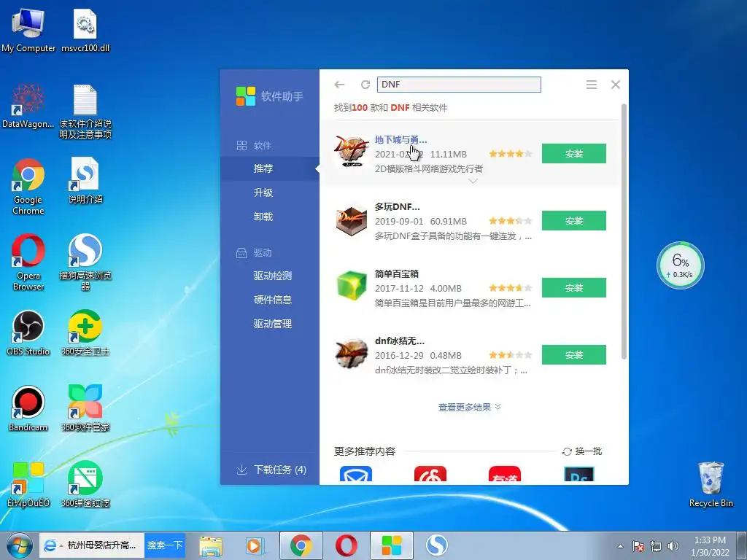
Task: Open media player from taskbar
Action: (x=255, y=545)
